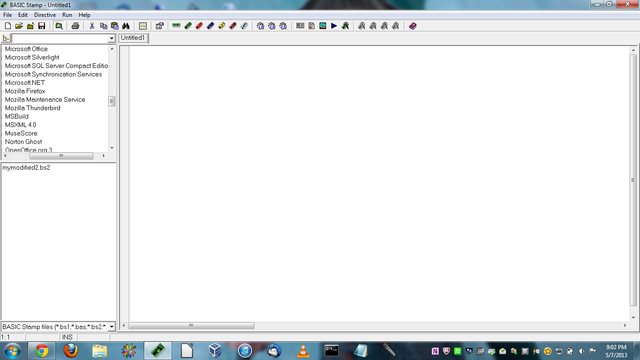Screen dimensions: 640x360
Task: Expand the directory path combo box arrow
Action: click(x=111, y=38)
